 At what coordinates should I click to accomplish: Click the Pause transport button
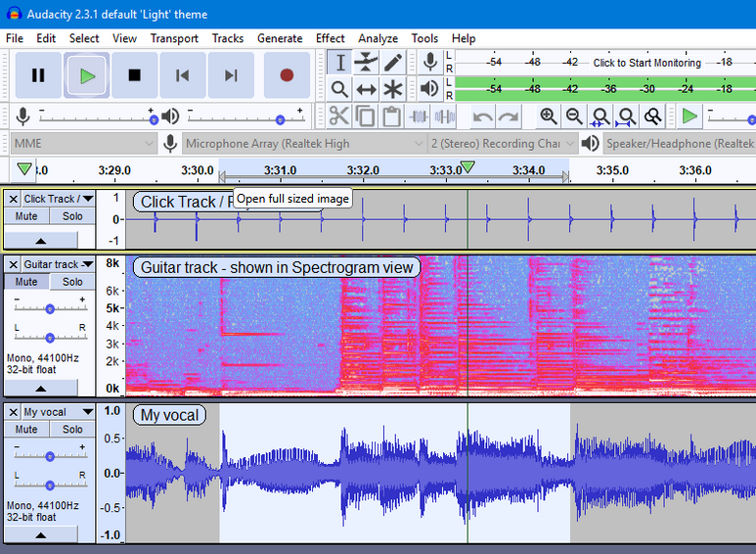tap(38, 75)
